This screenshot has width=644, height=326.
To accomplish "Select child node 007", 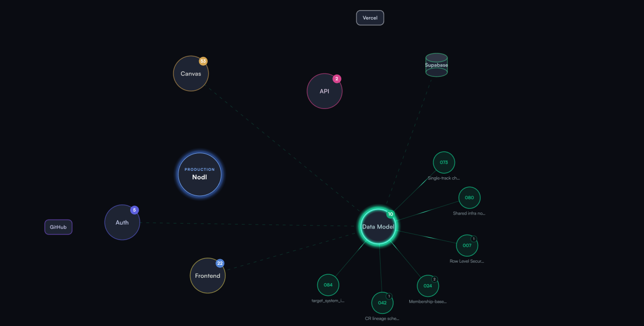I will tap(467, 246).
